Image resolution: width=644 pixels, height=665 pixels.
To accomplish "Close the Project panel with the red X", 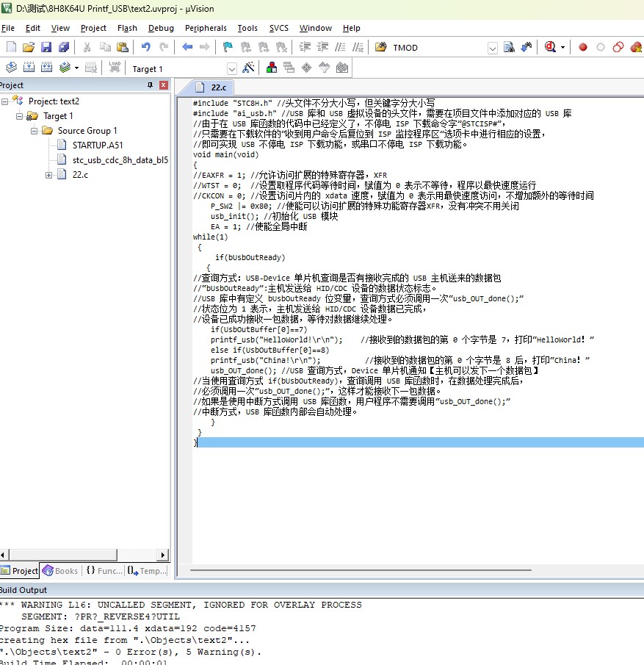I will point(163,85).
